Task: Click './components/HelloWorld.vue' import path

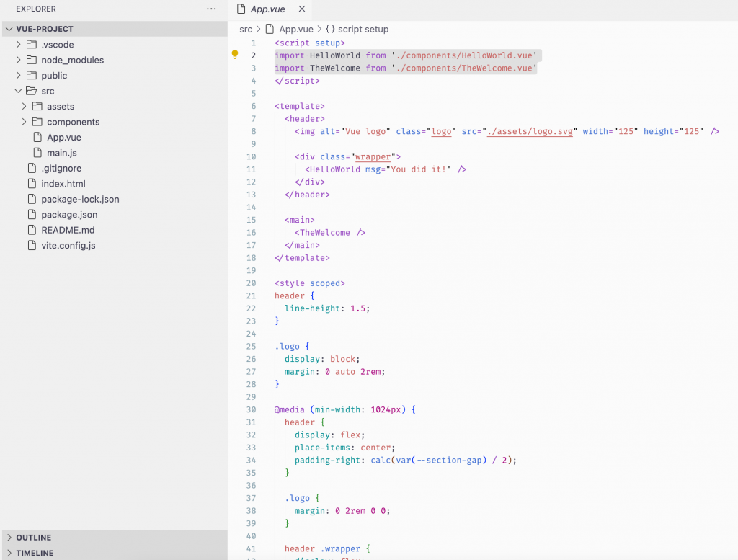Action: coord(464,55)
